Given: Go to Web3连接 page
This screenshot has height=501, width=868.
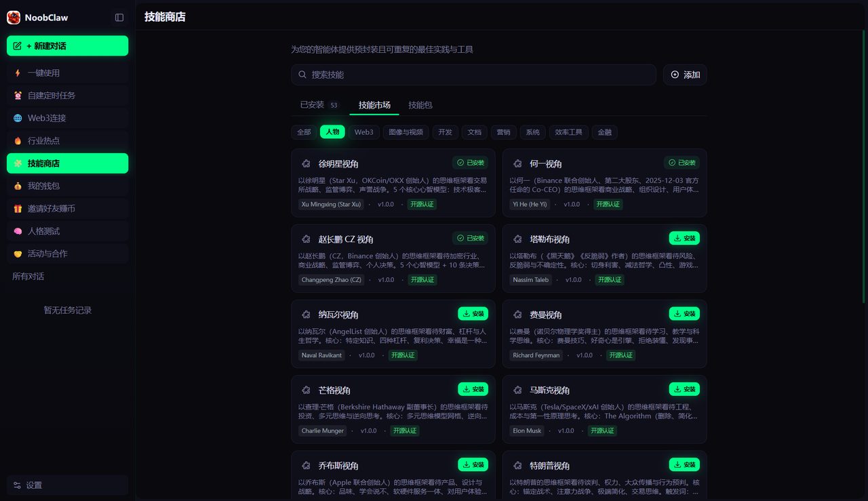Looking at the screenshot, I should [67, 118].
